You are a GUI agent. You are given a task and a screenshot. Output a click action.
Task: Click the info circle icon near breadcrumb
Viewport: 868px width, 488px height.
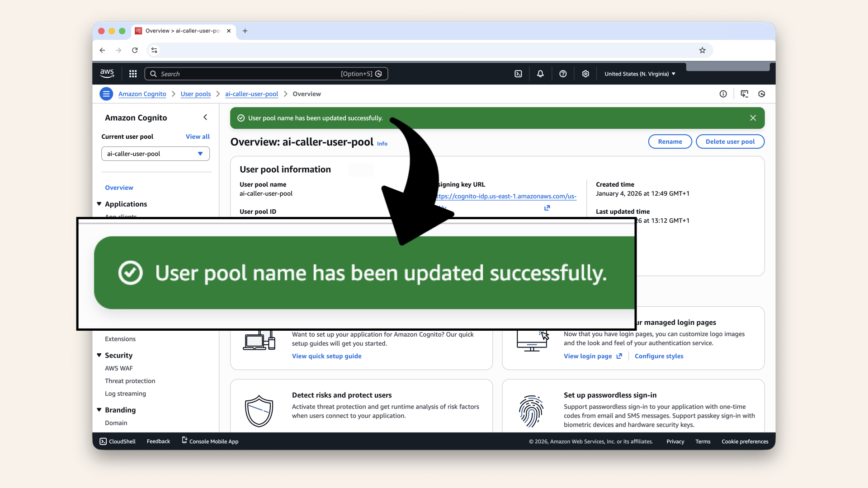pos(723,94)
